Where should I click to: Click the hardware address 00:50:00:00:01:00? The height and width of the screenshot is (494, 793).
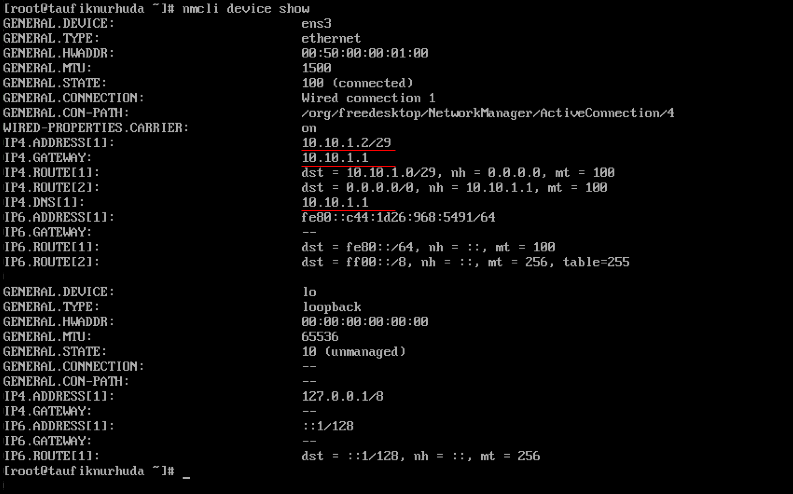click(365, 53)
